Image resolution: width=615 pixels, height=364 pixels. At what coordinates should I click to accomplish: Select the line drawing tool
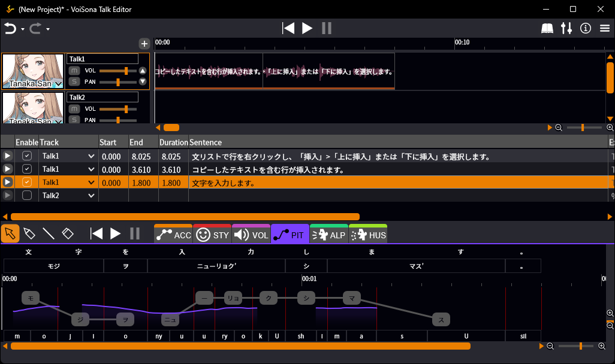coord(49,233)
